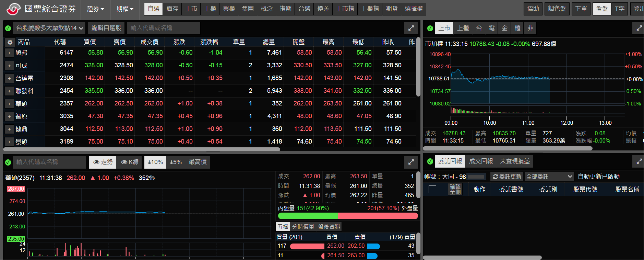Click plus icon for 頎邦 row
The image size is (644, 260).
point(9,53)
